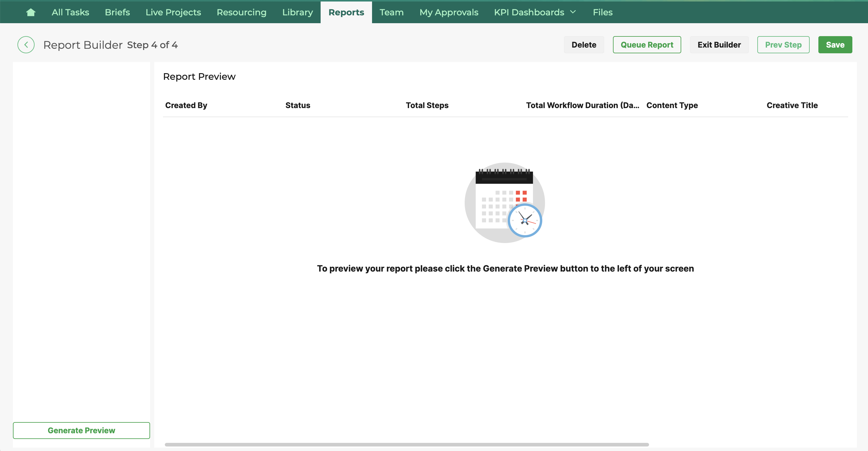Viewport: 868px width, 451px height.
Task: Open the Resourcing section
Action: click(241, 12)
